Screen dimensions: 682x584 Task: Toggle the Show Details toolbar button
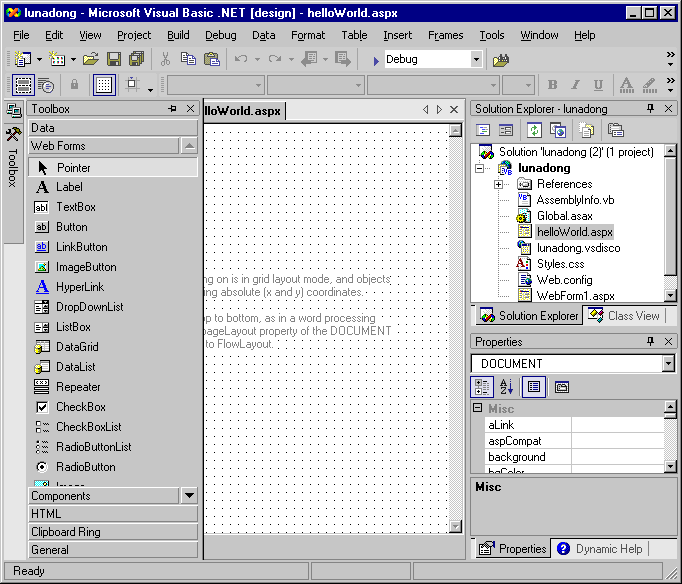46,85
